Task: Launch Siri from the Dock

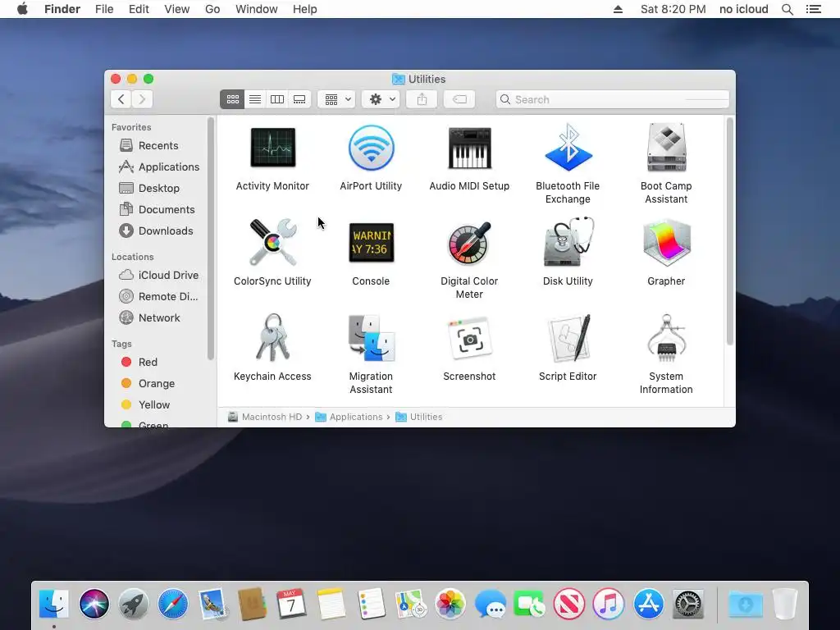Action: 94,604
